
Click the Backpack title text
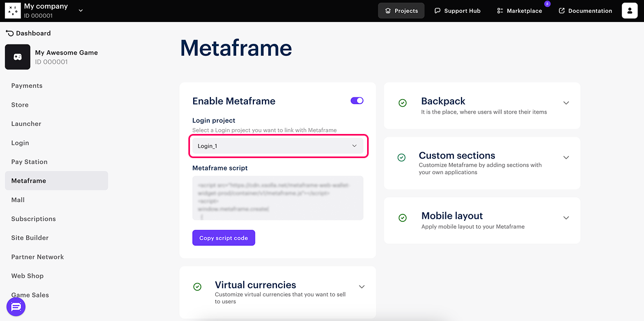pyautogui.click(x=443, y=101)
